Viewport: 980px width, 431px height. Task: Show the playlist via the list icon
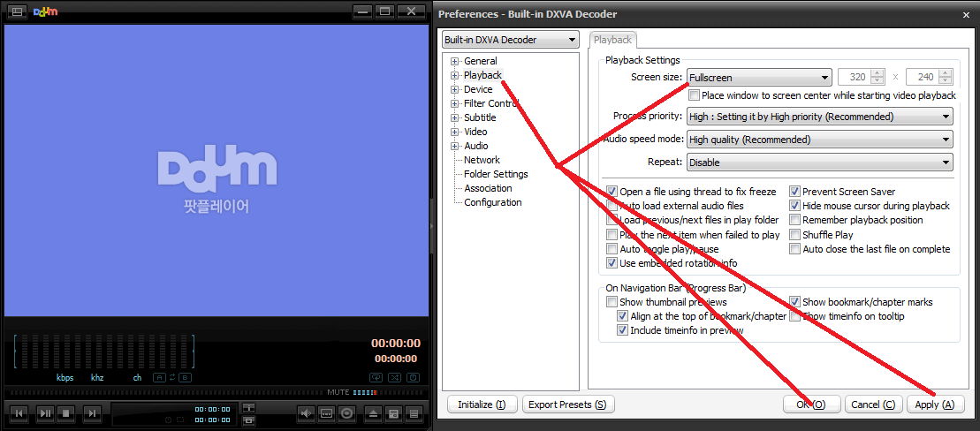414,412
